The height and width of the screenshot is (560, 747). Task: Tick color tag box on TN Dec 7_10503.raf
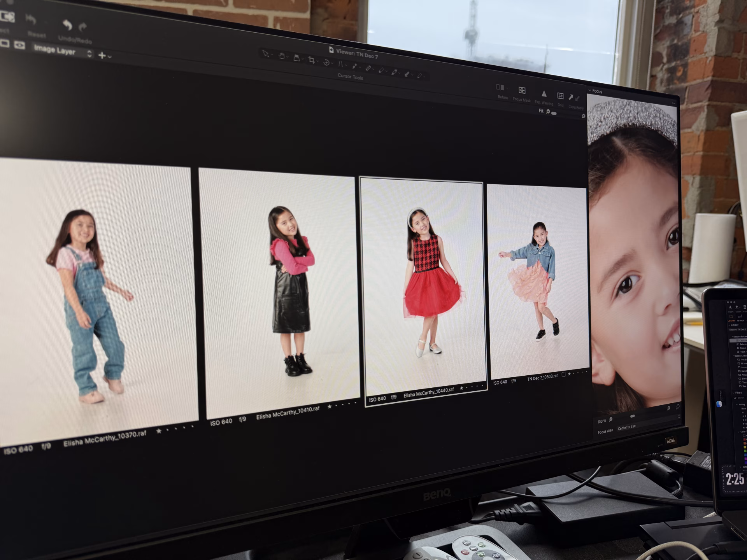click(563, 374)
